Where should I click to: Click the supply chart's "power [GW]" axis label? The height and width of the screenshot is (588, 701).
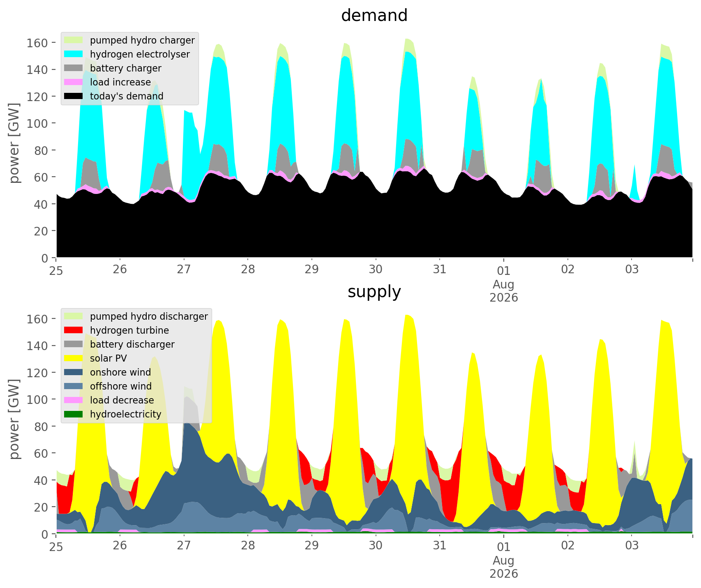pyautogui.click(x=14, y=420)
